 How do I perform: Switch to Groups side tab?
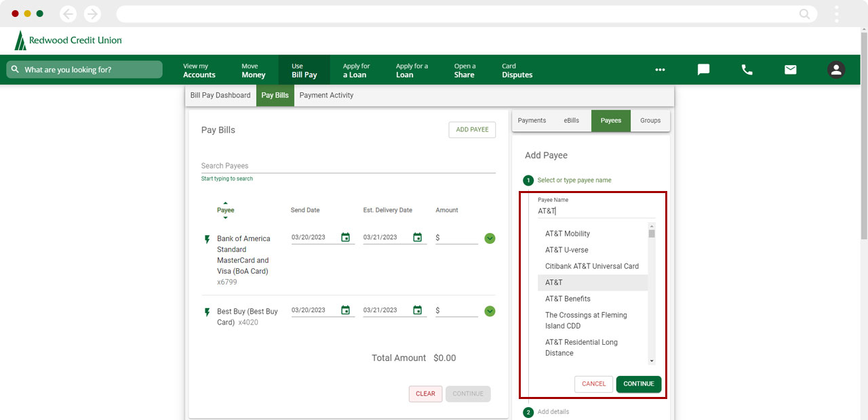pos(650,121)
